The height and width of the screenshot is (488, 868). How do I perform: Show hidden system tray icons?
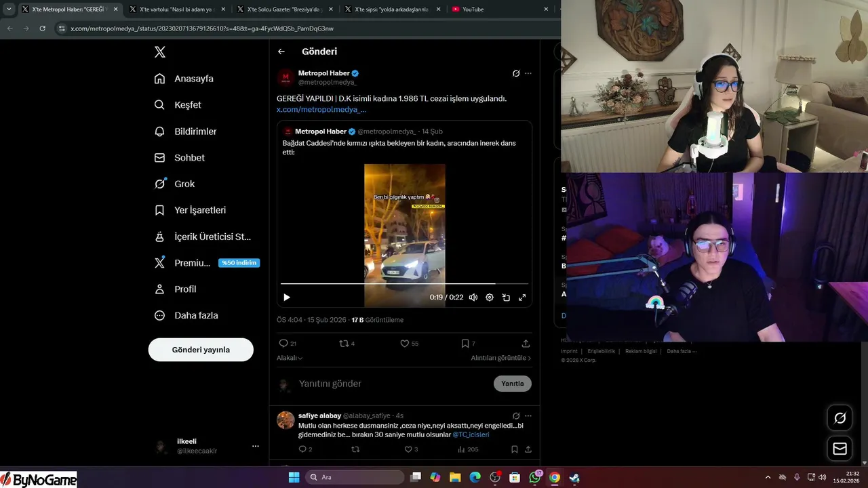(x=768, y=477)
